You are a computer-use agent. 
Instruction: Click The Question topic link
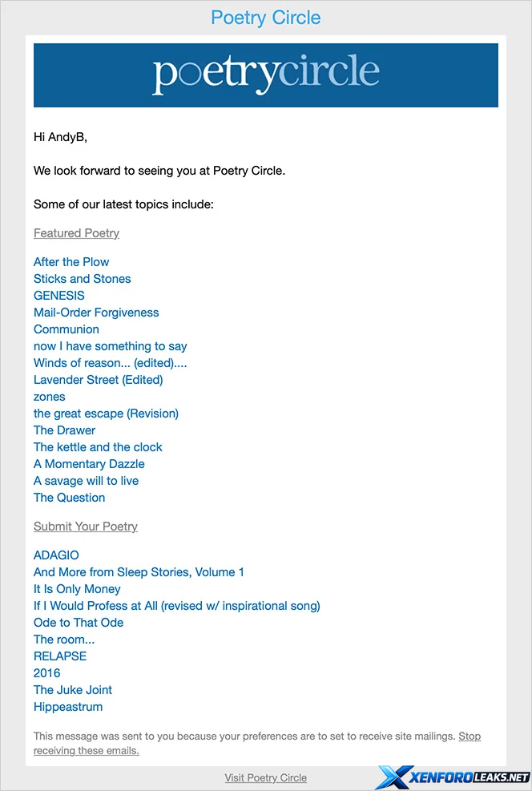pyautogui.click(x=69, y=498)
